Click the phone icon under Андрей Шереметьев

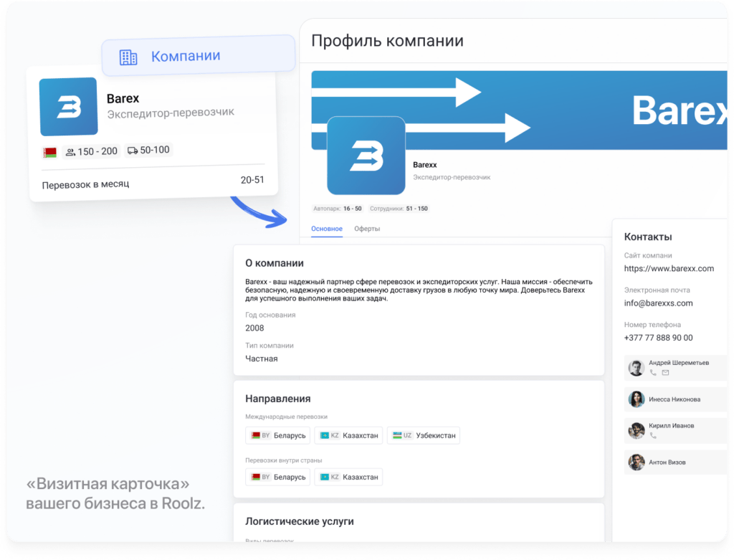pos(652,372)
